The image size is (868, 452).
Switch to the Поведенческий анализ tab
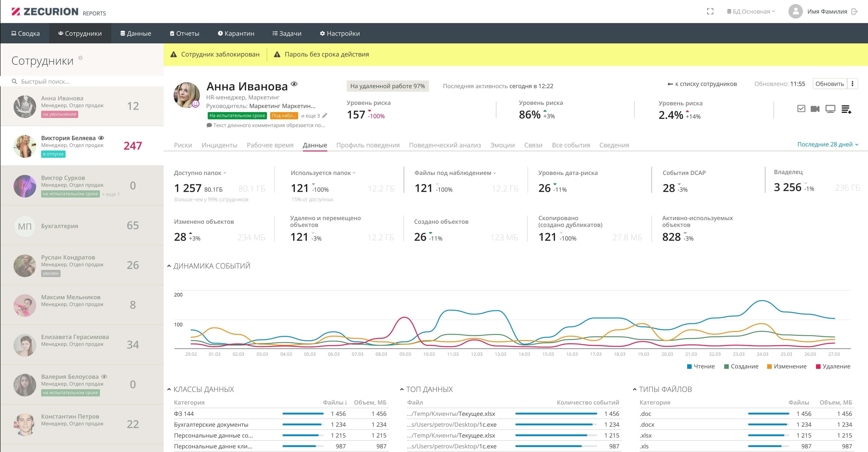(x=445, y=145)
